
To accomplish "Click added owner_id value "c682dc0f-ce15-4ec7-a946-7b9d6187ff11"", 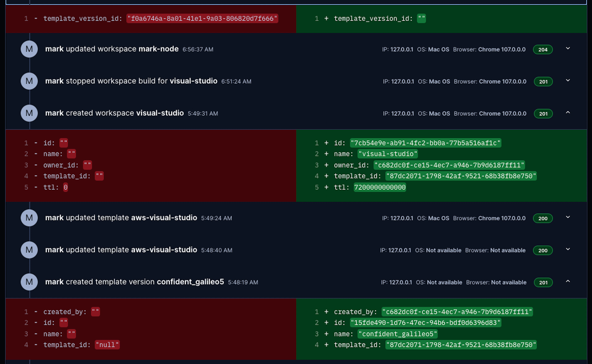I will (x=449, y=165).
